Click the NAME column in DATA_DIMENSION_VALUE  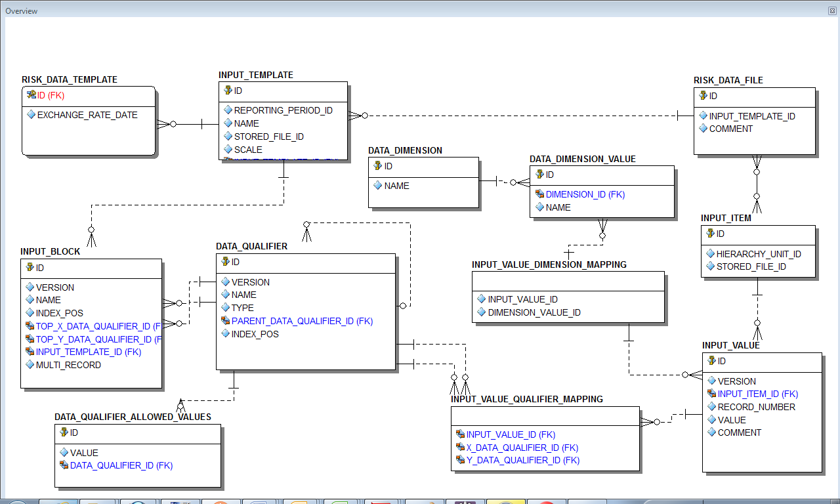coord(558,207)
